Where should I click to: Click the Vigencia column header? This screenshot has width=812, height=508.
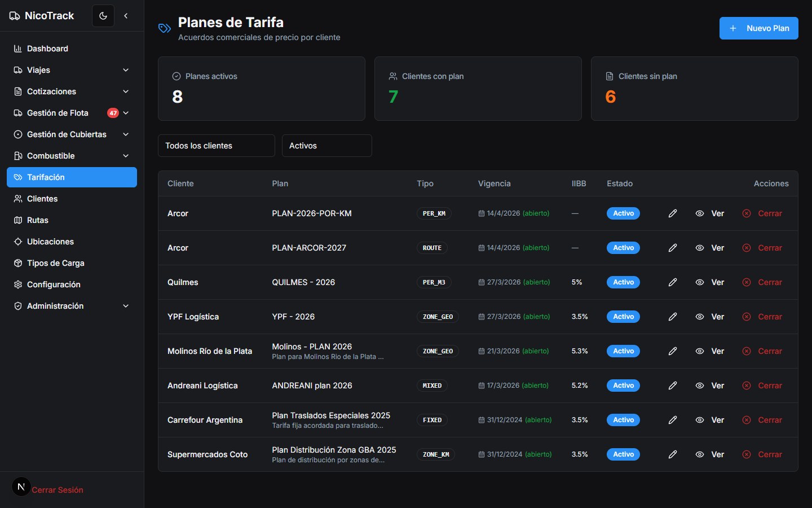pyautogui.click(x=495, y=183)
